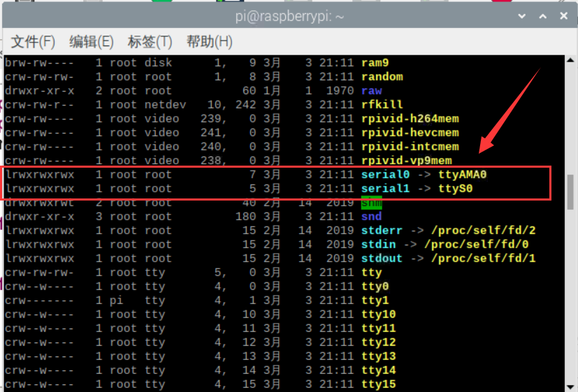Click the device name rpivid-vp9mem

tap(407, 161)
